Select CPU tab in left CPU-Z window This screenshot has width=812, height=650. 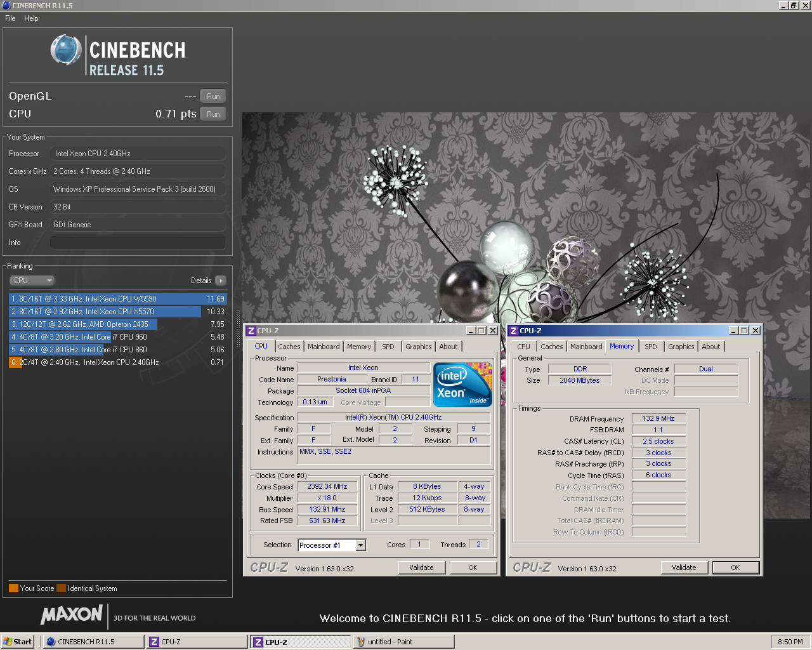point(261,346)
